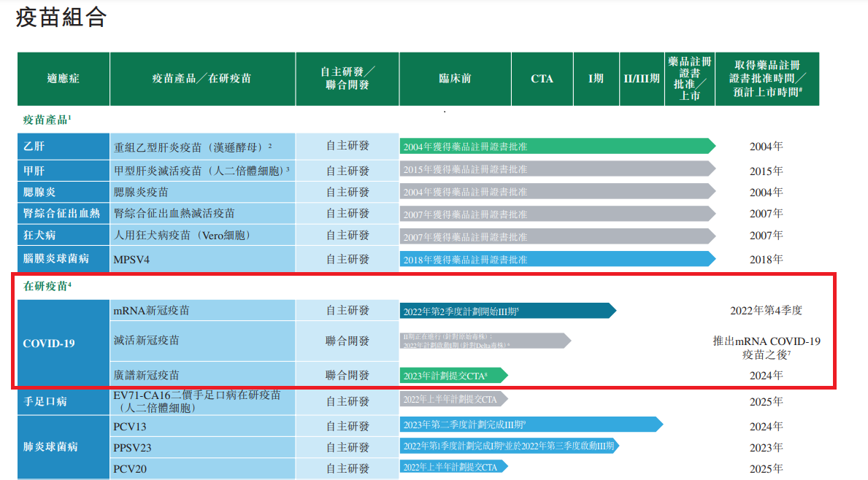This screenshot has width=868, height=480.
Task: Click green bar "2004年獲得藥品註冊證書批准" in 乙肝 row
Action: [x=558, y=146]
